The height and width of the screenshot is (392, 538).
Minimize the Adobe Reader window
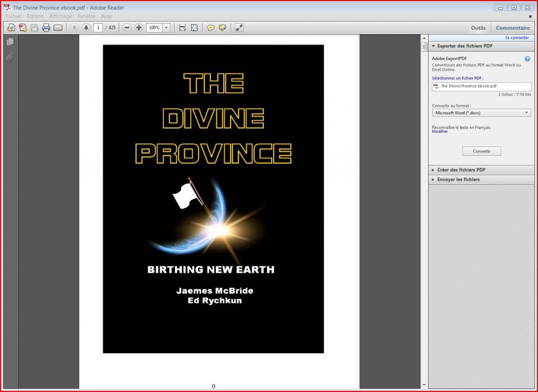(x=501, y=7)
